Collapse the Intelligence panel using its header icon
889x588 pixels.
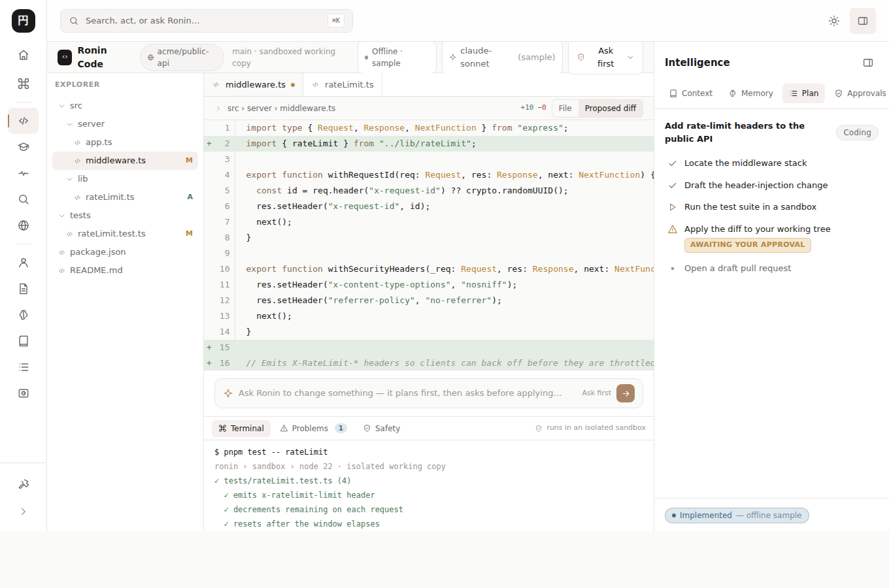click(868, 63)
